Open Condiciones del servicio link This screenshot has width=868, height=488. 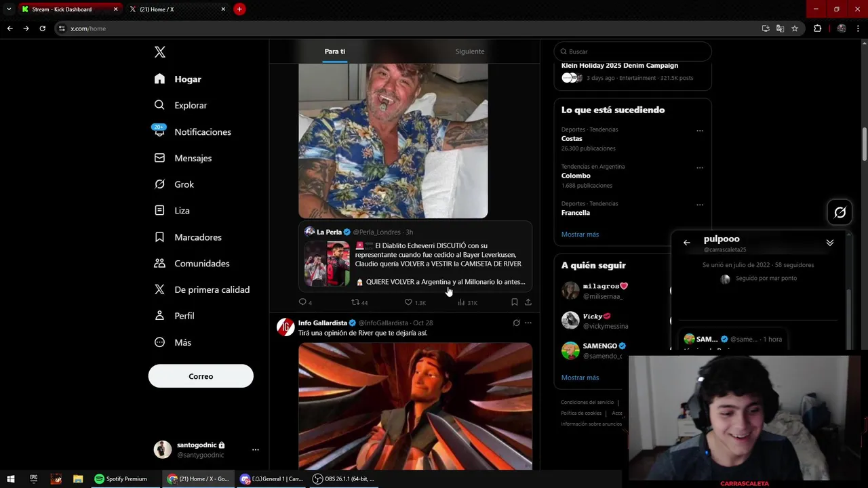[587, 403]
